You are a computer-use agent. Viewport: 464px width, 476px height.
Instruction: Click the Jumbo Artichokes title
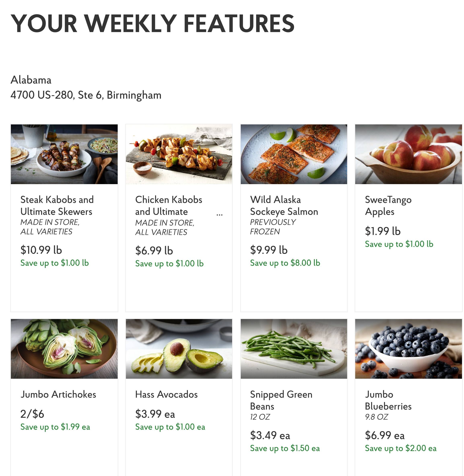pos(58,394)
